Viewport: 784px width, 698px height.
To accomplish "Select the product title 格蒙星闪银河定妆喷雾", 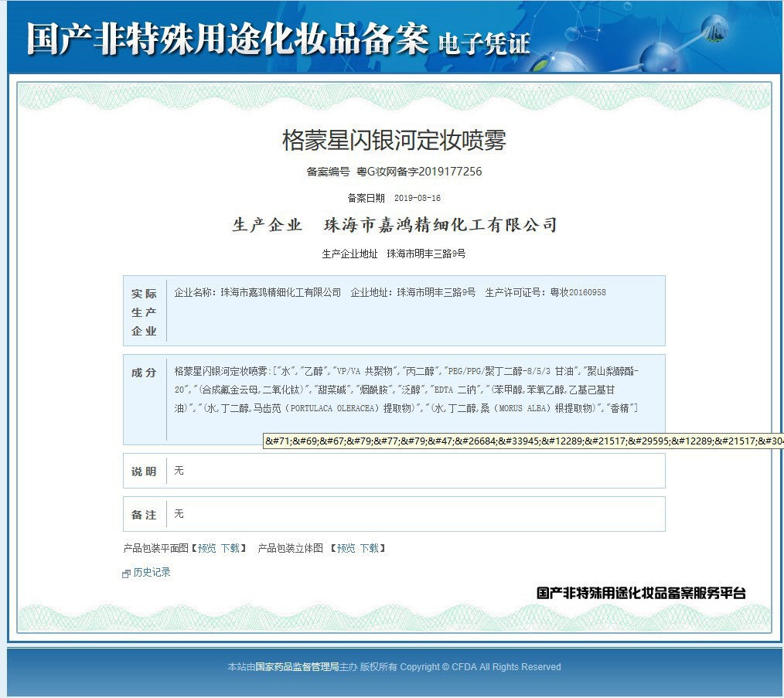I will click(394, 139).
